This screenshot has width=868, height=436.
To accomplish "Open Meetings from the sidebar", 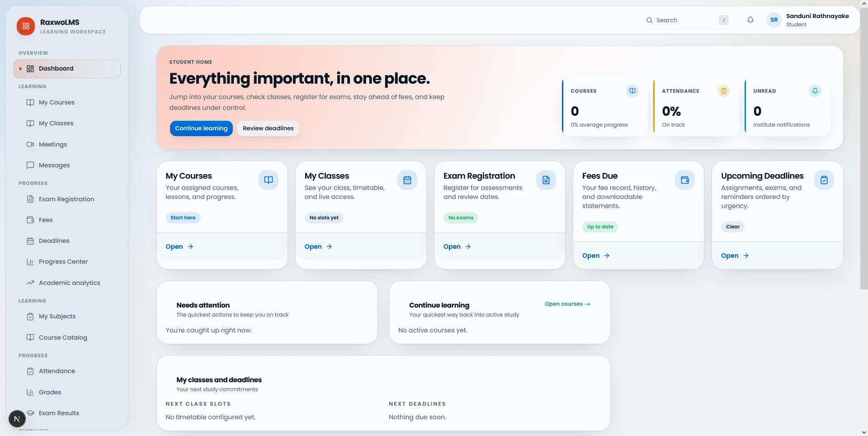I will [x=67, y=145].
